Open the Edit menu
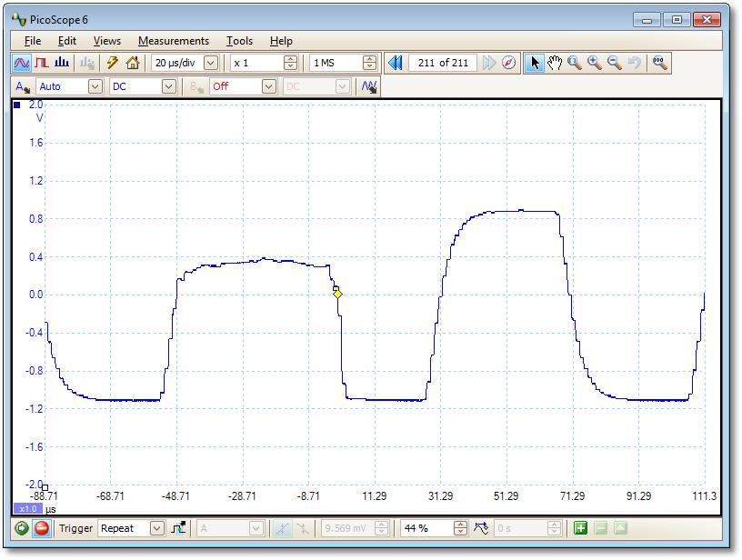 pyautogui.click(x=67, y=41)
